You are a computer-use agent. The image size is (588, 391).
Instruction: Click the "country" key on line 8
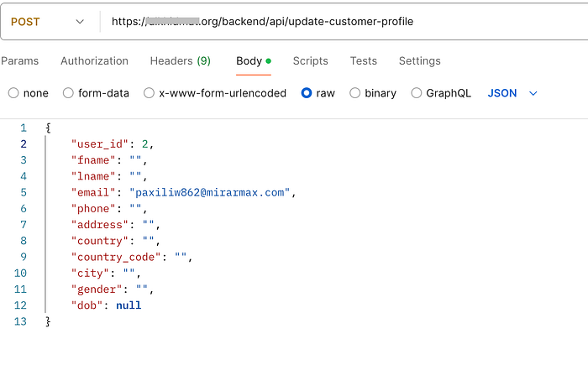(x=100, y=241)
